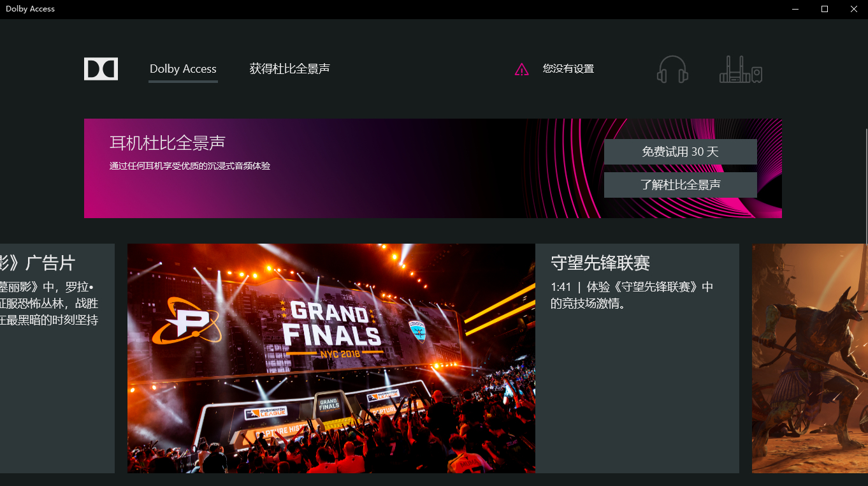
Task: Play the Grand Finals Overwatch League video
Action: point(331,358)
